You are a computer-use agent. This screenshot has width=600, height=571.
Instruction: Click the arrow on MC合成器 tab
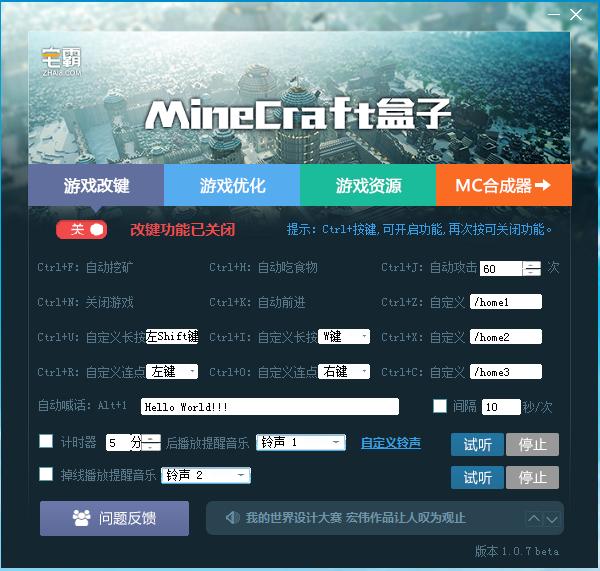tap(543, 185)
